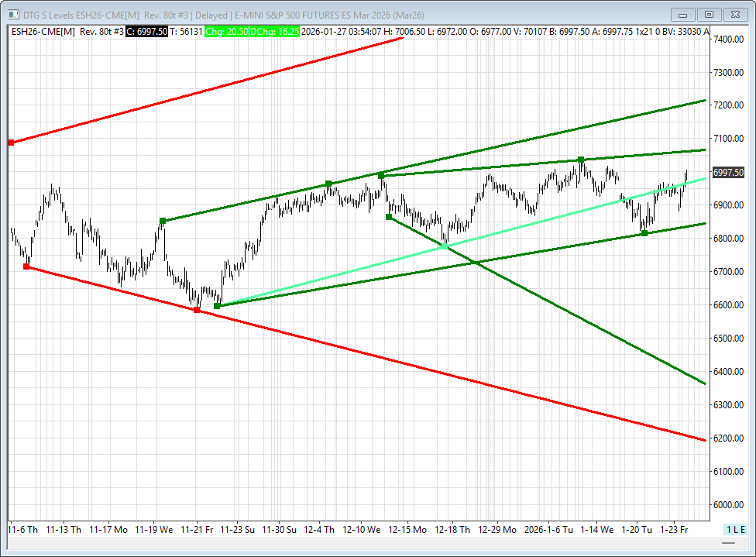
Task: Click the green anchor at the 1-20 low
Action: tap(644, 233)
